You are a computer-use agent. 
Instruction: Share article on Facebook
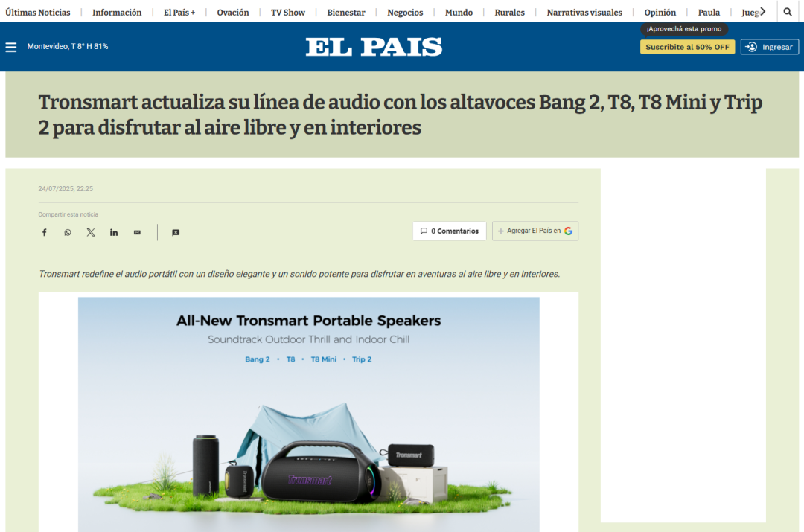coord(45,233)
